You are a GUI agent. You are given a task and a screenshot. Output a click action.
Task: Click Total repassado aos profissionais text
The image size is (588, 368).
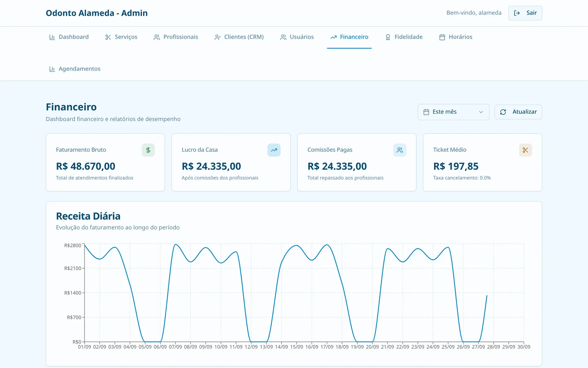[x=345, y=178]
